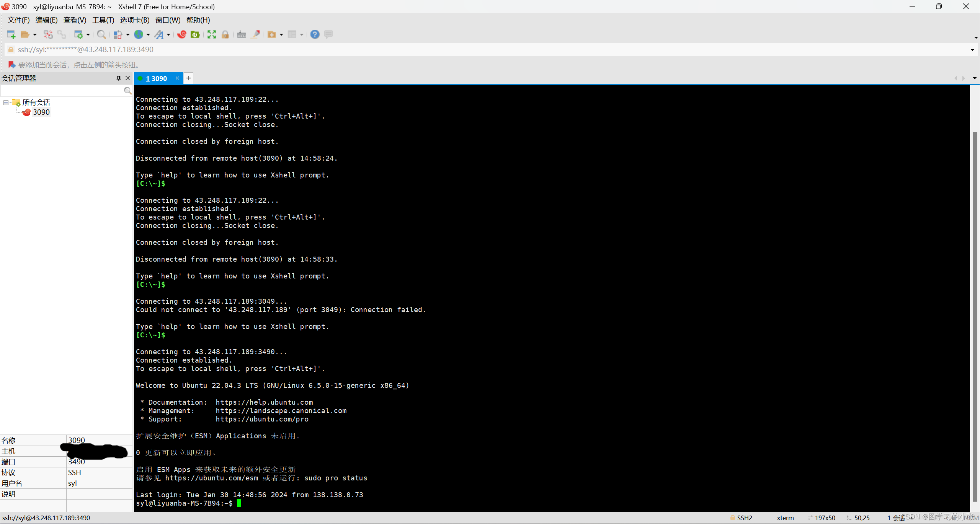
Task: Expand the globe protocol dropdown arrow
Action: tap(148, 34)
